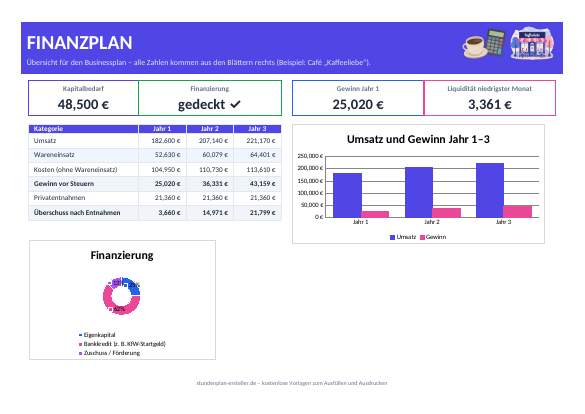Click the 250,000 € axis label
Image resolution: width=585 pixels, height=414 pixels.
point(310,156)
